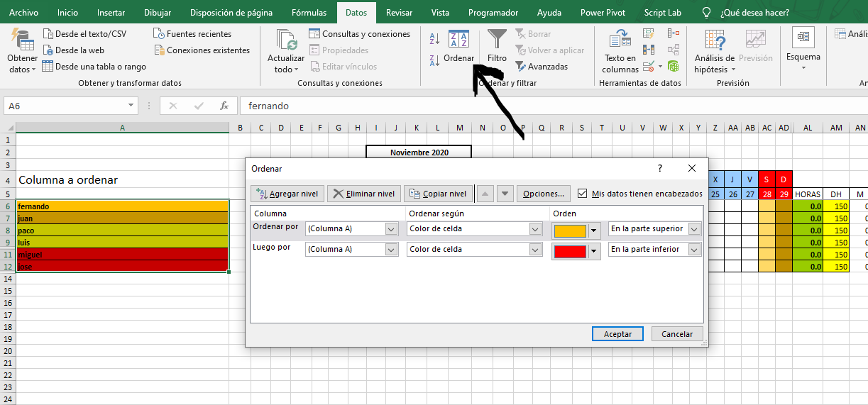Viewport: 868px width, 405px height.
Task: Click the red color swatch in Luego por
Action: 570,252
